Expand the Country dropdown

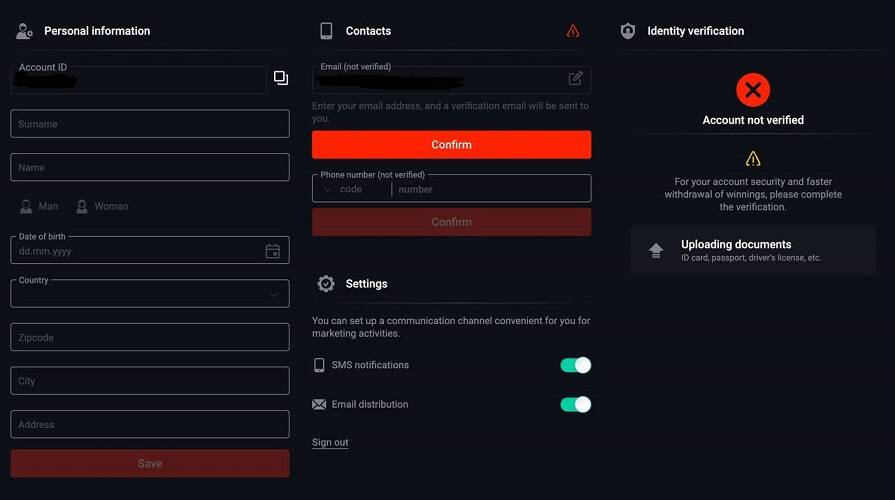[x=150, y=294]
